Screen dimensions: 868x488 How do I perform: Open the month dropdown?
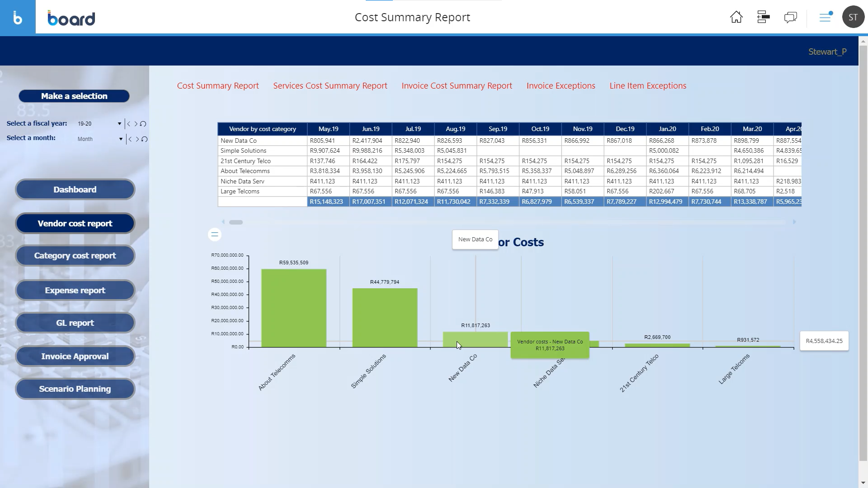(x=121, y=139)
